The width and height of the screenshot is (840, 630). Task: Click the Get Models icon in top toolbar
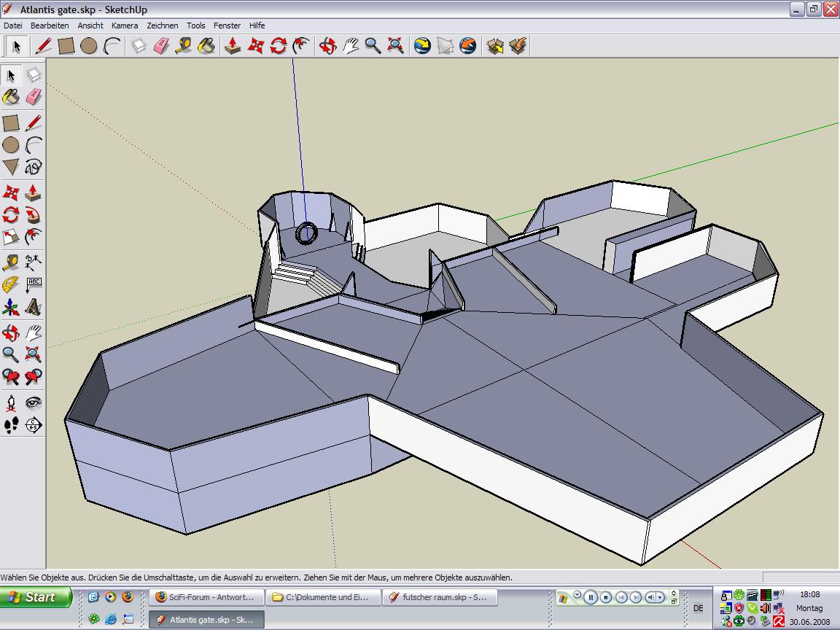pyautogui.click(x=495, y=46)
